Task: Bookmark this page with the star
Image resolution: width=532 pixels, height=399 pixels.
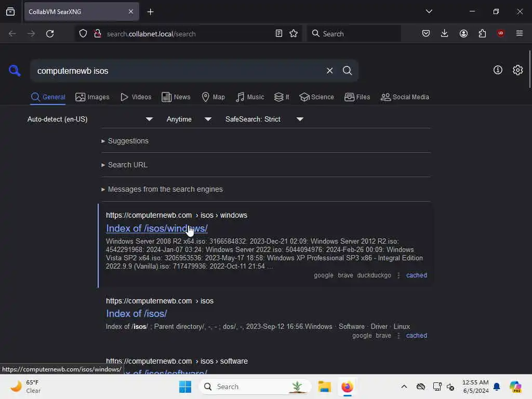Action: coord(294,34)
